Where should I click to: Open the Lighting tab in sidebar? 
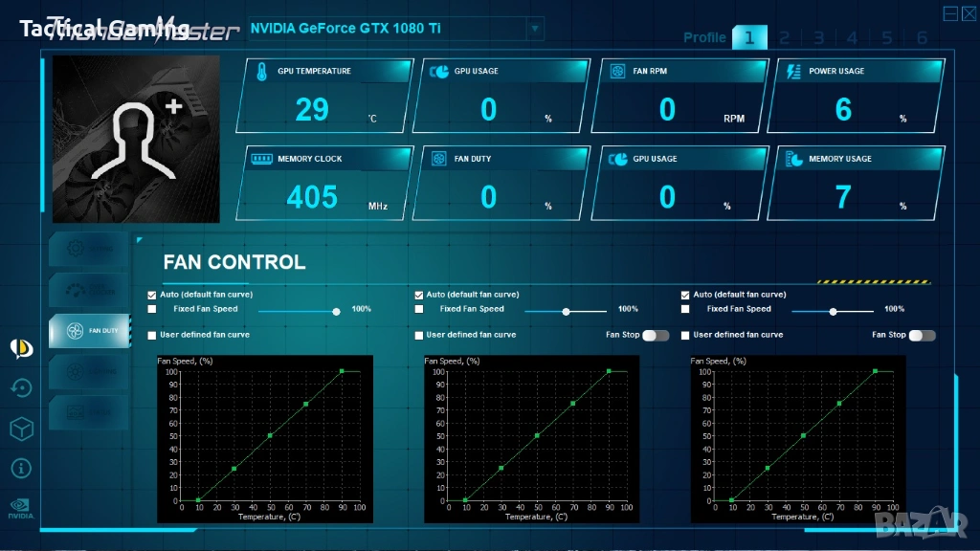tap(87, 371)
